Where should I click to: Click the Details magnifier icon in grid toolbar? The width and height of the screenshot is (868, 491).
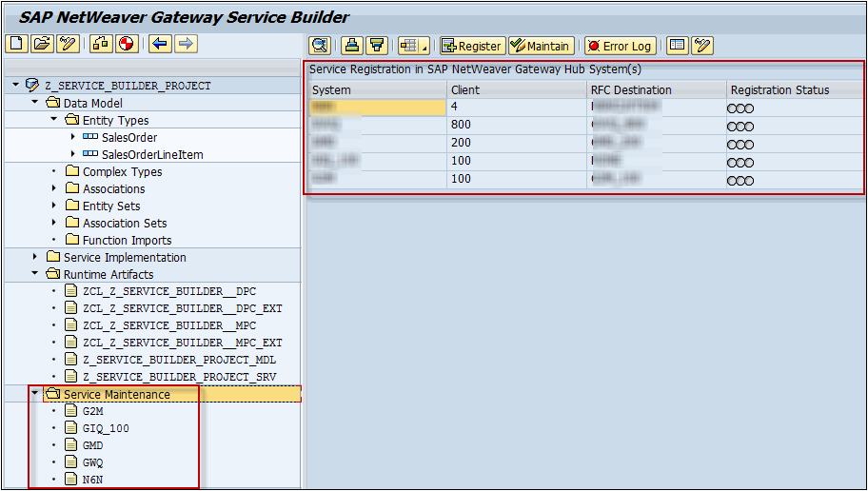coord(320,46)
